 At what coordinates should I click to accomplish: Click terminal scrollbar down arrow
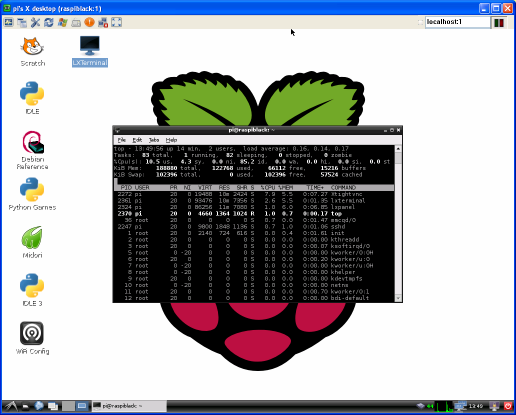pyautogui.click(x=398, y=298)
